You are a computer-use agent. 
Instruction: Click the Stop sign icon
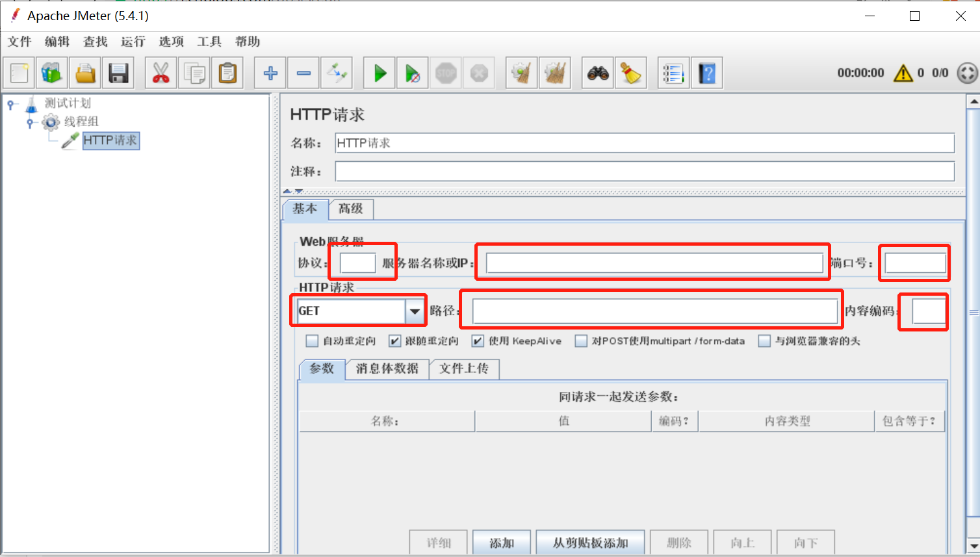pyautogui.click(x=446, y=73)
